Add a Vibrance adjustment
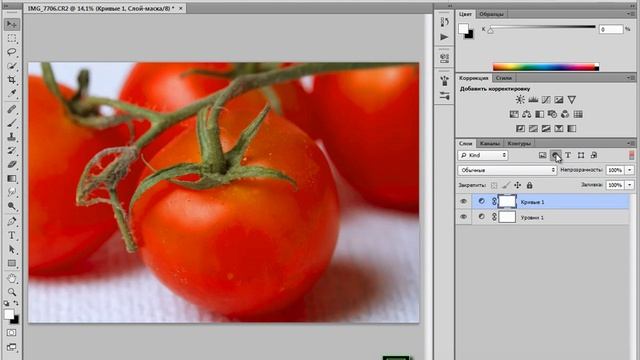This screenshot has height=360, width=640. coord(572,100)
